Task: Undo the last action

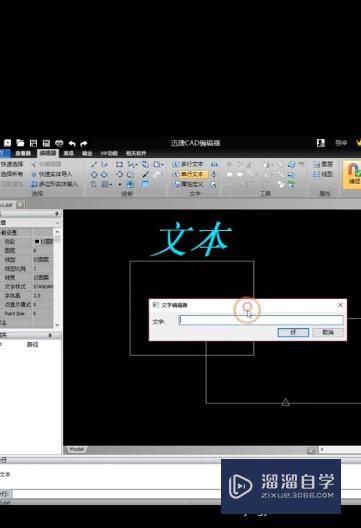Action: coord(72,143)
